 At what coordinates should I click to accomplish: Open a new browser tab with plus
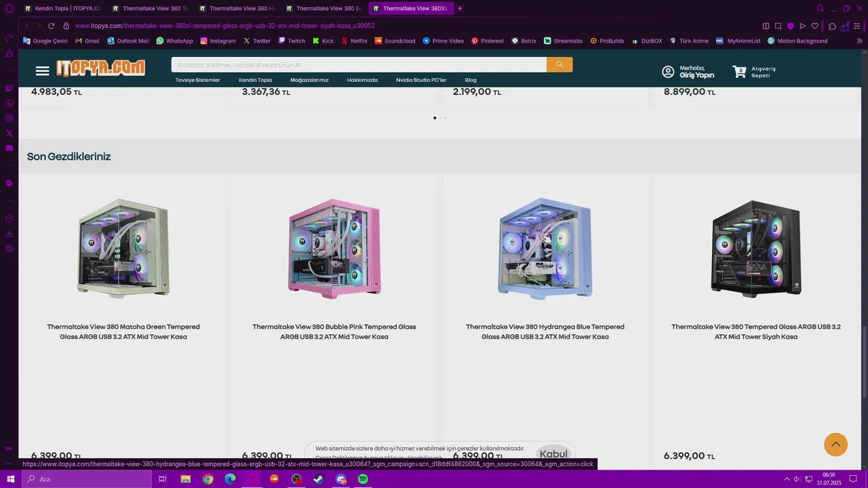460,8
